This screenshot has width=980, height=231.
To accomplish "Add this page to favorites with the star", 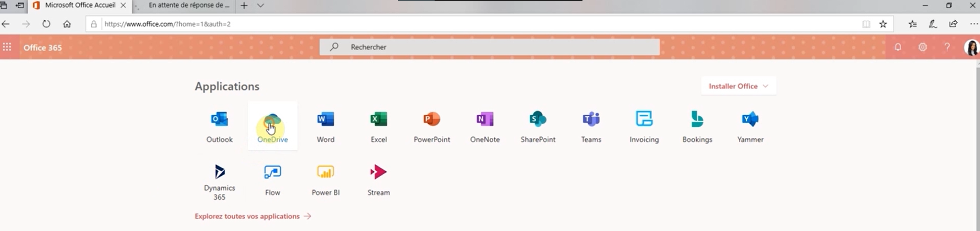I will point(883,24).
